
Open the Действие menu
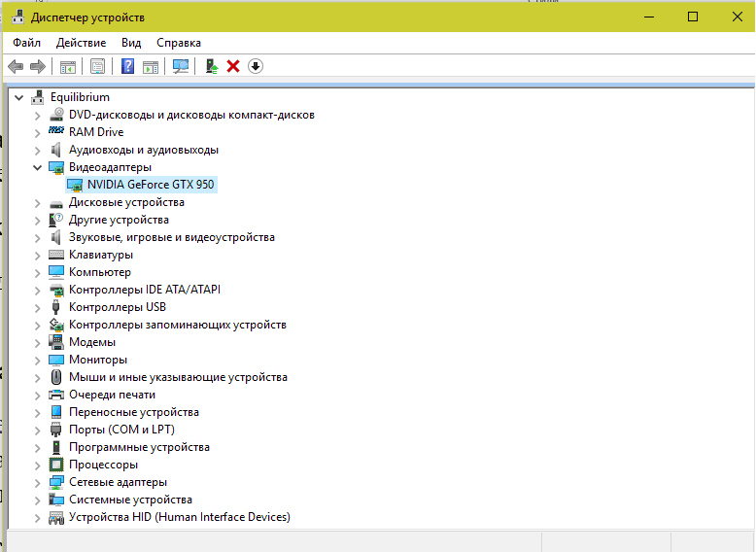pyautogui.click(x=81, y=43)
